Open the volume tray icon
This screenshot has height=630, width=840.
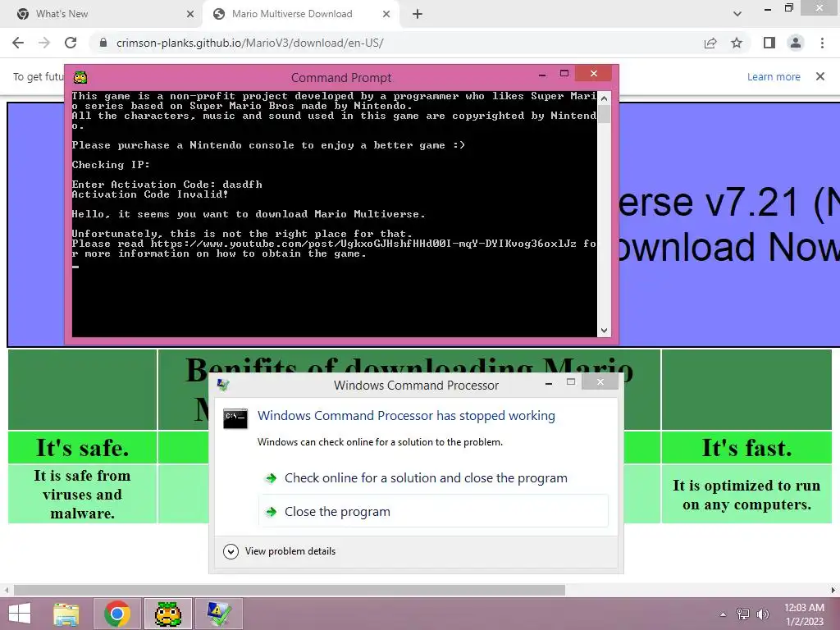click(x=763, y=614)
